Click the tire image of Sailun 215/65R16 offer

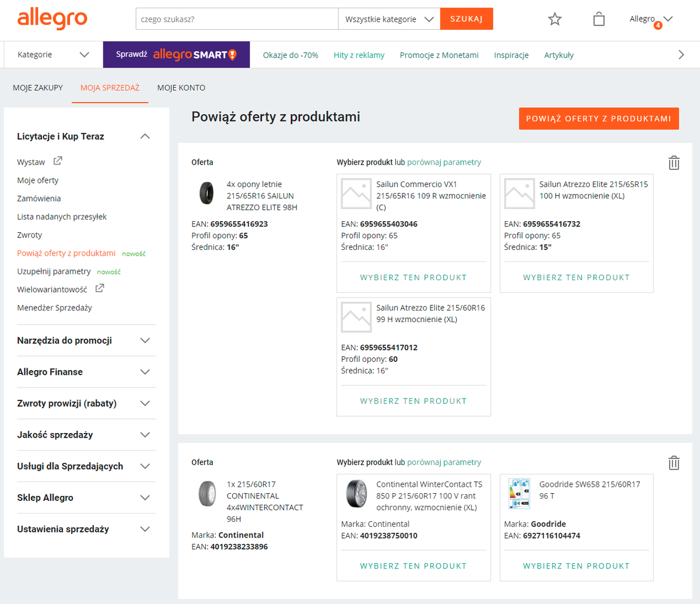coord(206,193)
